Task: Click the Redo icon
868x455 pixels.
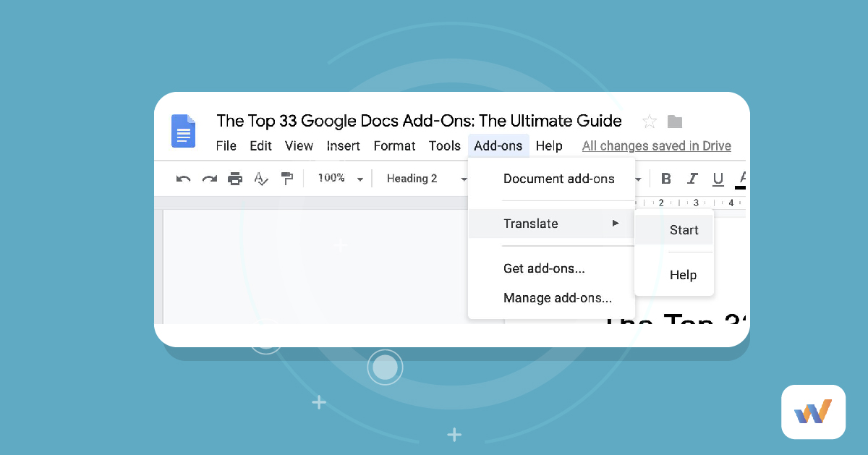Action: (209, 178)
